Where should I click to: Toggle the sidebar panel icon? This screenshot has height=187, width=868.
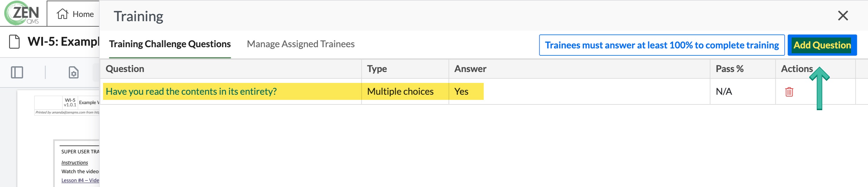click(17, 72)
